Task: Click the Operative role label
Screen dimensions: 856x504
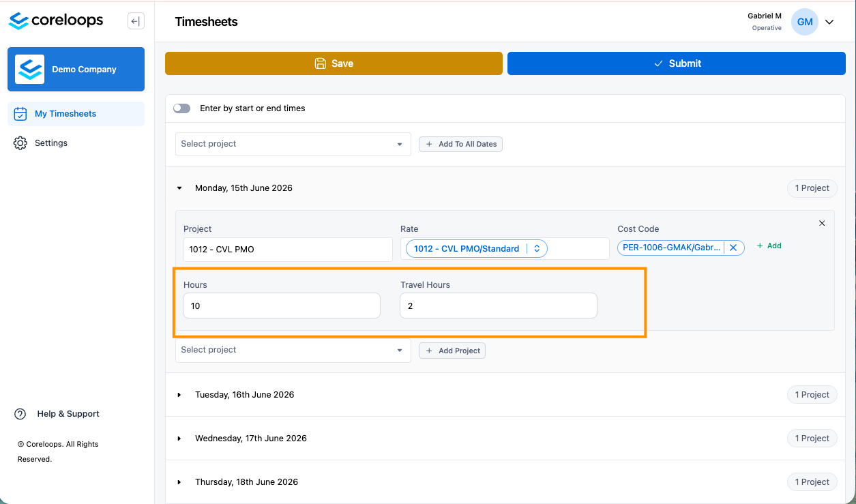Action: (x=767, y=28)
